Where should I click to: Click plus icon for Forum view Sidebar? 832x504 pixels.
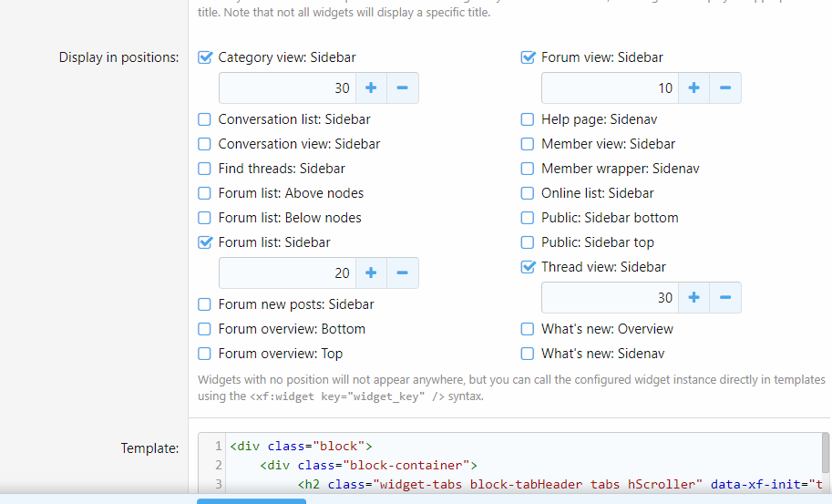pyautogui.click(x=693, y=88)
